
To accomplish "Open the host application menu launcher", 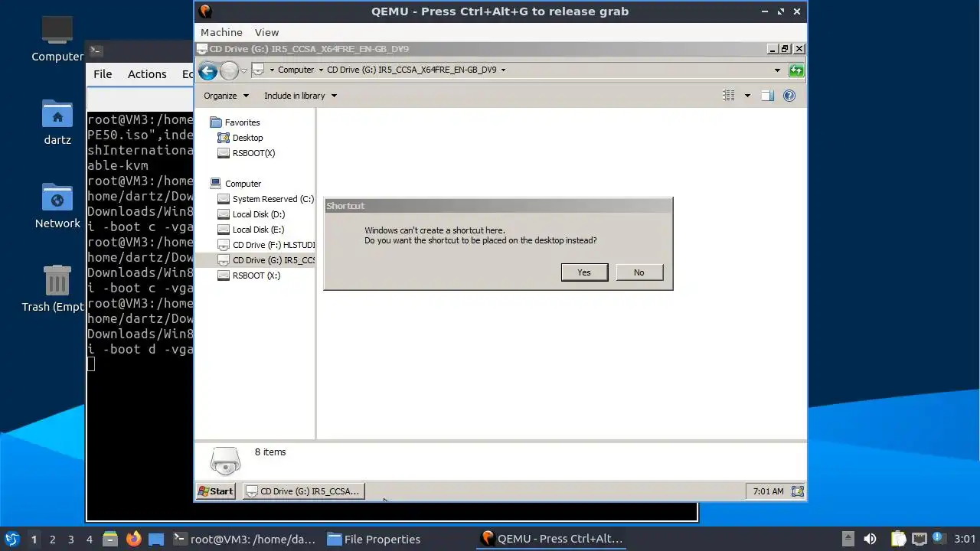I will click(x=11, y=539).
